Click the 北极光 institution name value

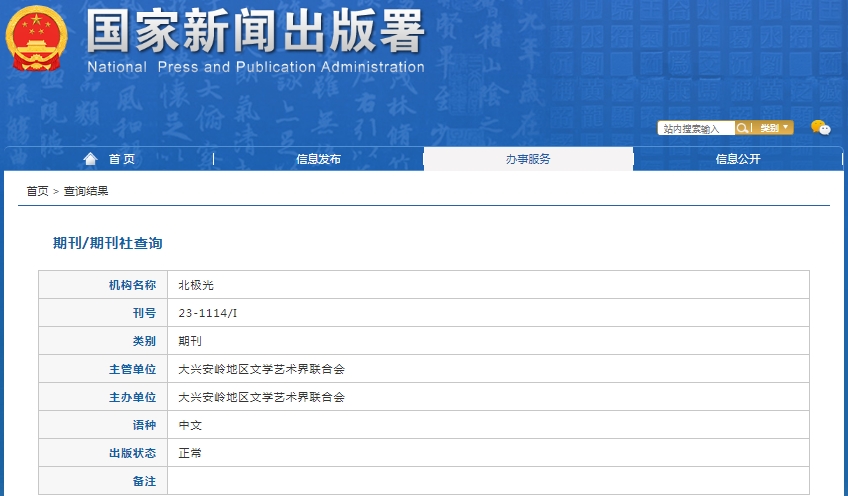point(196,285)
